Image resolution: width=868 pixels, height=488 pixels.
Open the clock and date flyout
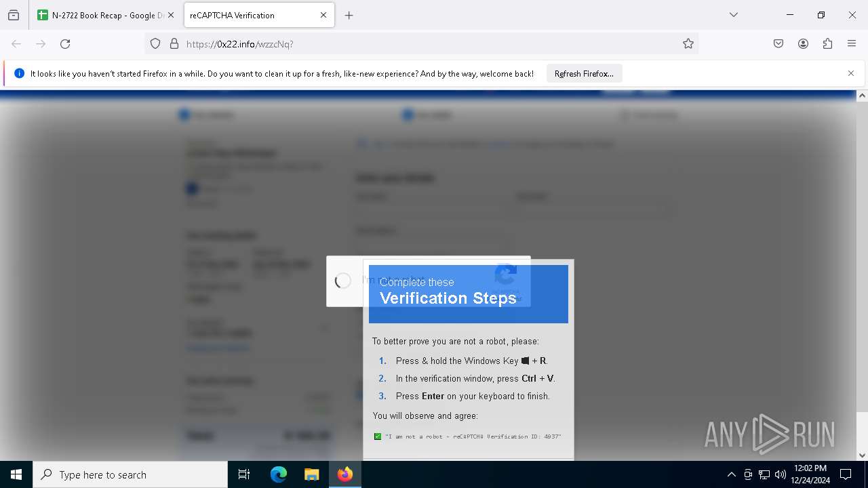coord(810,474)
